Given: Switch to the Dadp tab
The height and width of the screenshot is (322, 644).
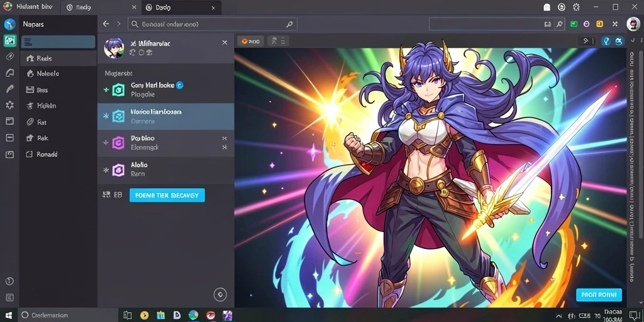Looking at the screenshot, I should tap(182, 8).
